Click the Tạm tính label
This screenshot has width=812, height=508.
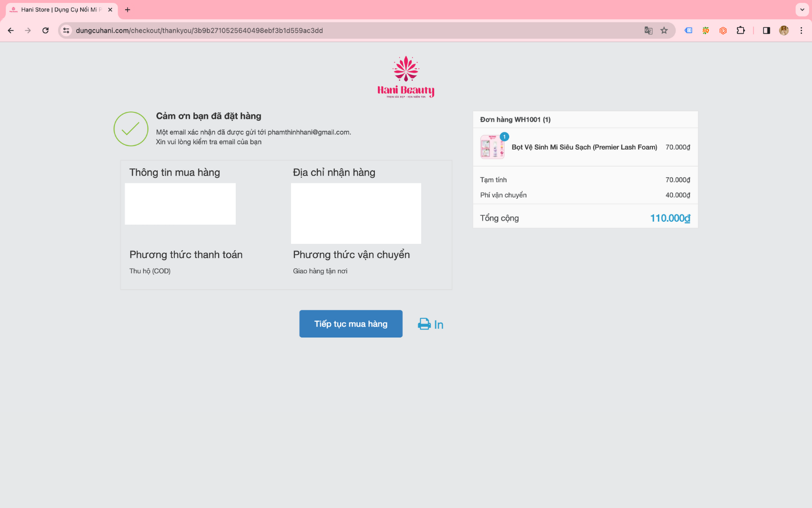click(493, 180)
